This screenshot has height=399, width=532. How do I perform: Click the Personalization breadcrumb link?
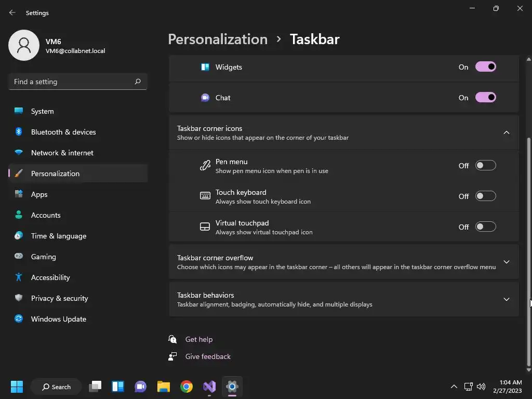pos(218,39)
